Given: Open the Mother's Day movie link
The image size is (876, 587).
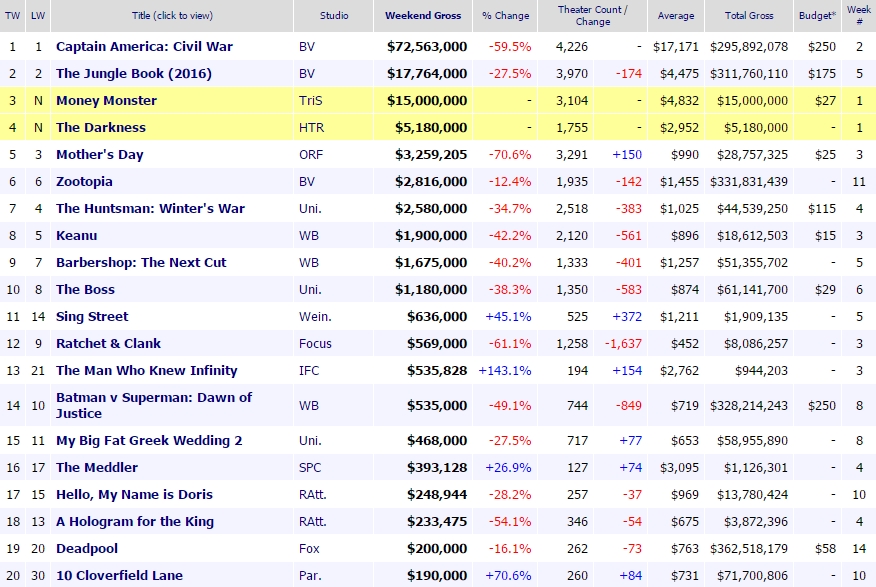Looking at the screenshot, I should tap(99, 155).
